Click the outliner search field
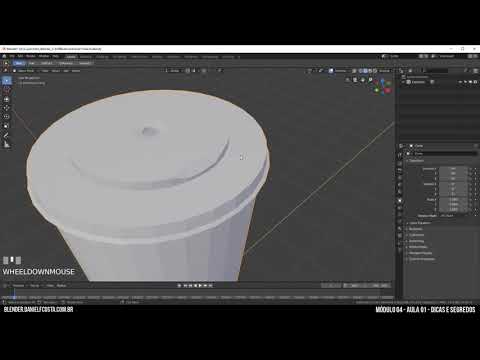The height and width of the screenshot is (360, 480). (437, 71)
